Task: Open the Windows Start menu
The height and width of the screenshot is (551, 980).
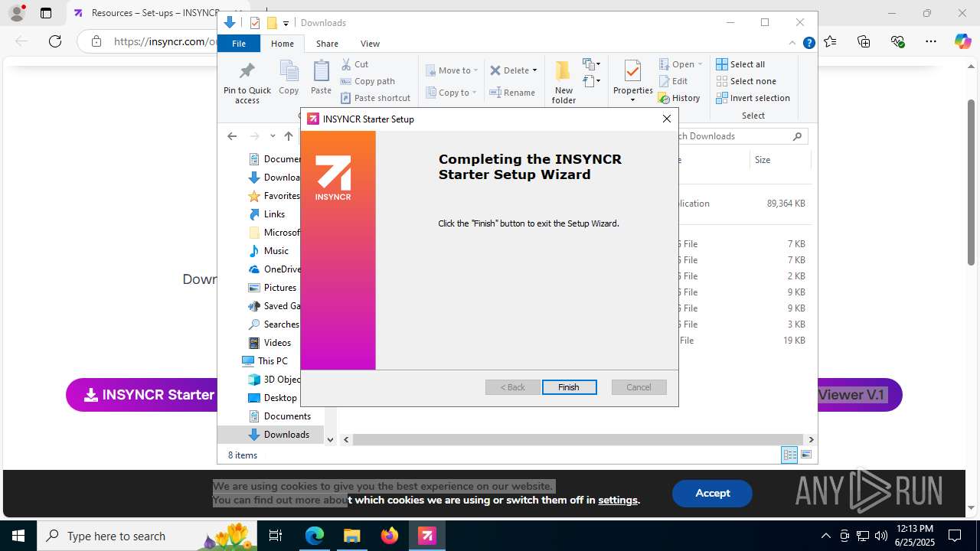Action: pyautogui.click(x=18, y=536)
